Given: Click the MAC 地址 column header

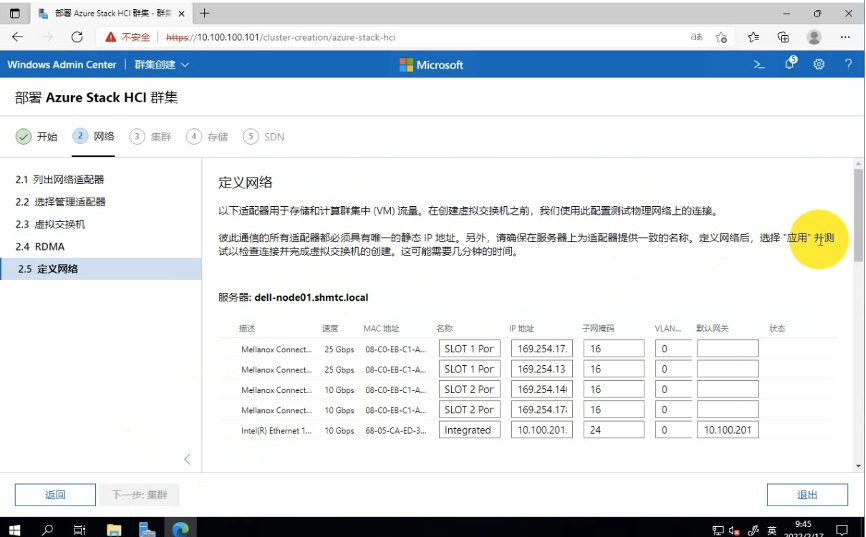Looking at the screenshot, I should (x=381, y=328).
